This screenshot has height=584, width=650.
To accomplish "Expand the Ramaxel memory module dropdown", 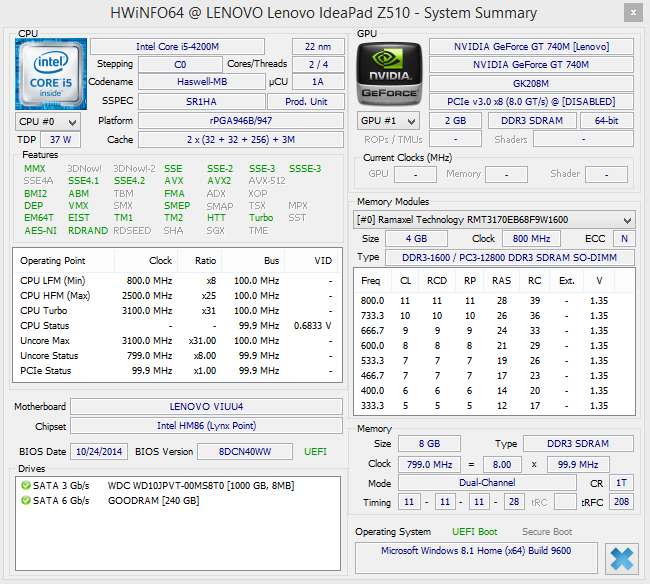I will pos(494,219).
